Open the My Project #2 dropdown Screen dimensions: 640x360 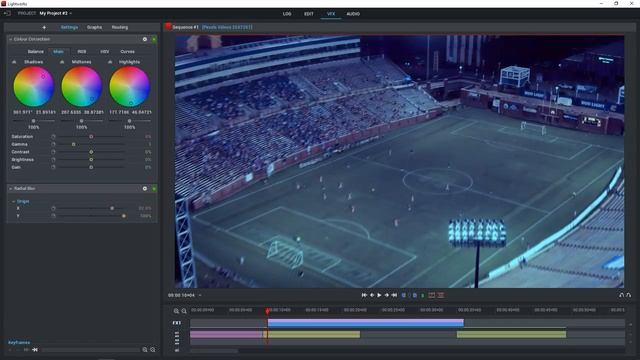pyautogui.click(x=56, y=13)
